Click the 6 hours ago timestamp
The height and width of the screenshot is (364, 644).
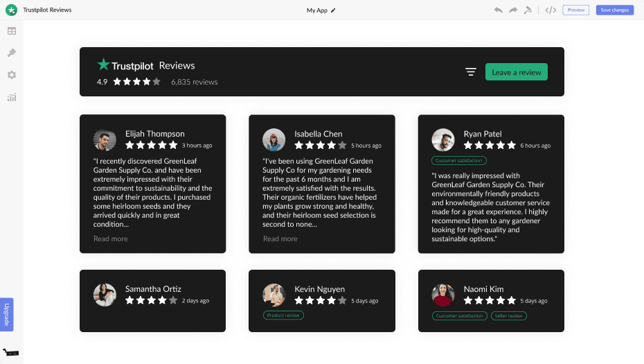tap(535, 145)
